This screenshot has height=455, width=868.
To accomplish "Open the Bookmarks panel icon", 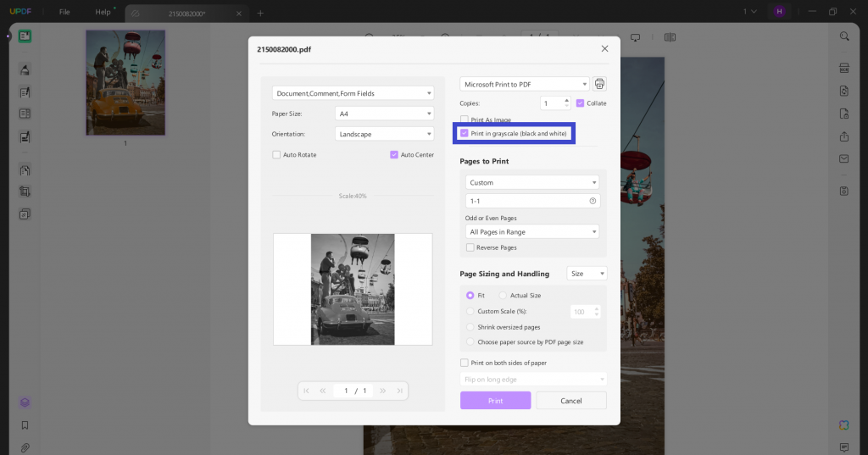I will (25, 425).
